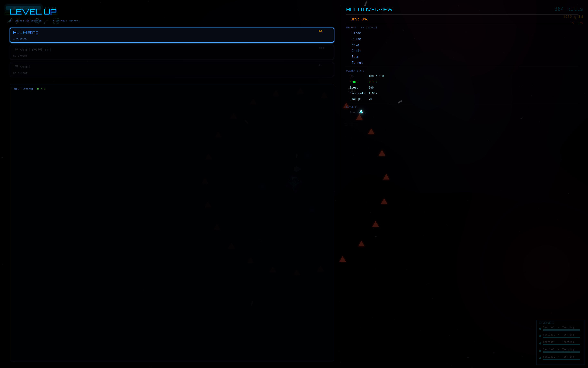Click the BUILD OVERVIEW heading
The image size is (588, 368).
(x=369, y=9)
